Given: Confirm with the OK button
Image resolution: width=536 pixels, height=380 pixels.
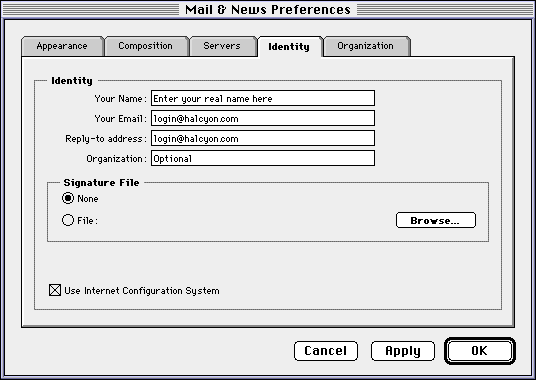Looking at the screenshot, I should 480,351.
